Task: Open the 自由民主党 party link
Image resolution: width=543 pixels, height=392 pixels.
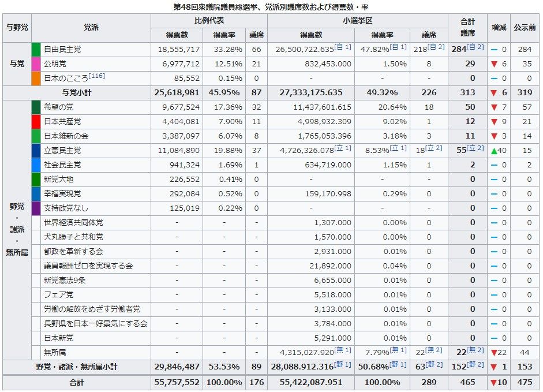Action: pos(62,50)
